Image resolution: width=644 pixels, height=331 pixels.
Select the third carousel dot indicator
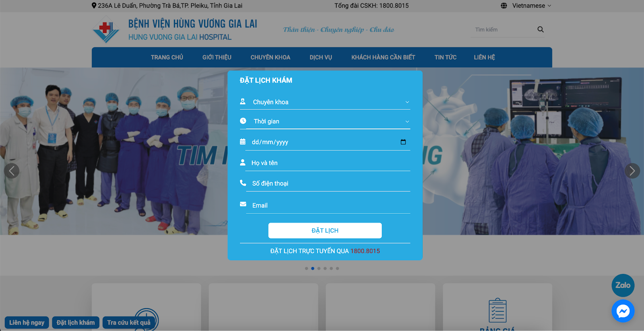[x=319, y=268]
